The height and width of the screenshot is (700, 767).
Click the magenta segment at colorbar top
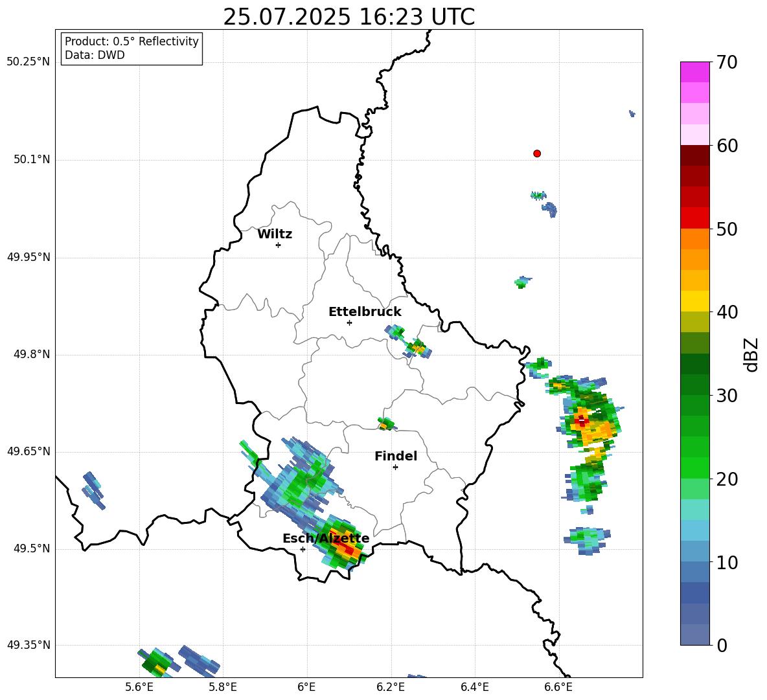[x=694, y=72]
